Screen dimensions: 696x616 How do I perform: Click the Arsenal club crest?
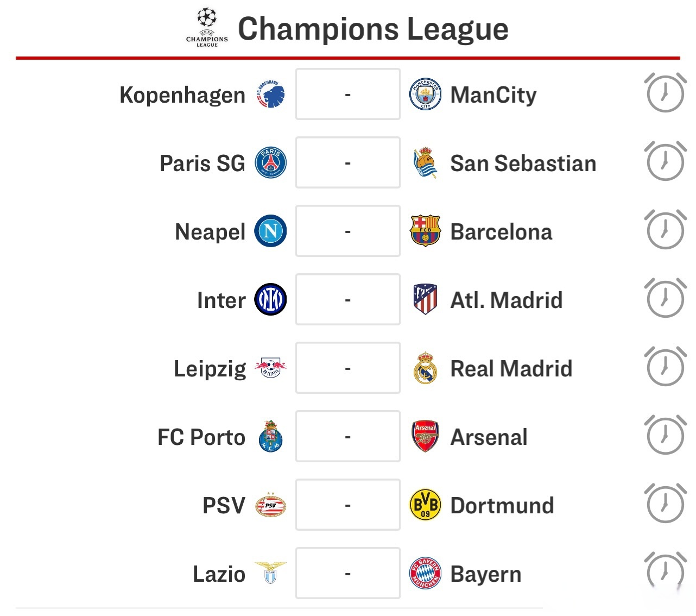[x=425, y=436]
